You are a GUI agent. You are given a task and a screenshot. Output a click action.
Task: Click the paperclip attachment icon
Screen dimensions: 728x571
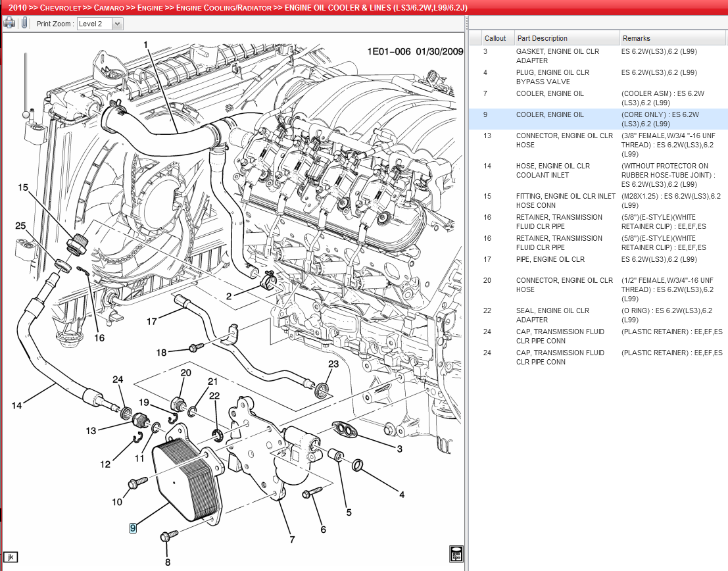coord(24,23)
